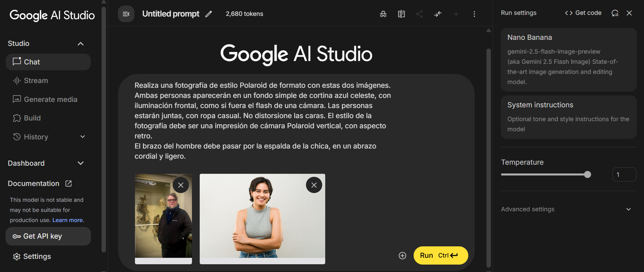Click the reset settings icon next to Get code

615,13
